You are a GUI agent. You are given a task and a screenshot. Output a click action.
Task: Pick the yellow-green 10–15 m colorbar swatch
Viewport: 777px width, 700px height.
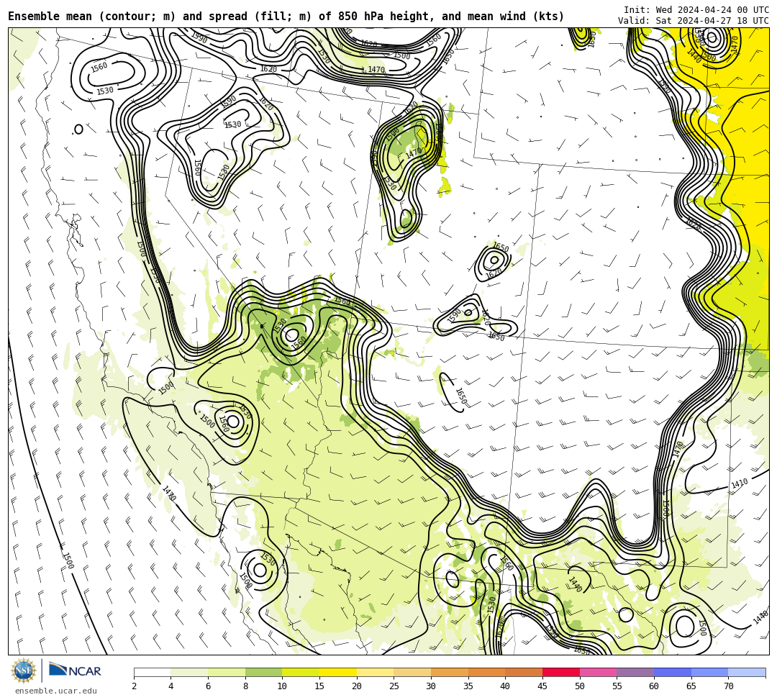point(301,672)
